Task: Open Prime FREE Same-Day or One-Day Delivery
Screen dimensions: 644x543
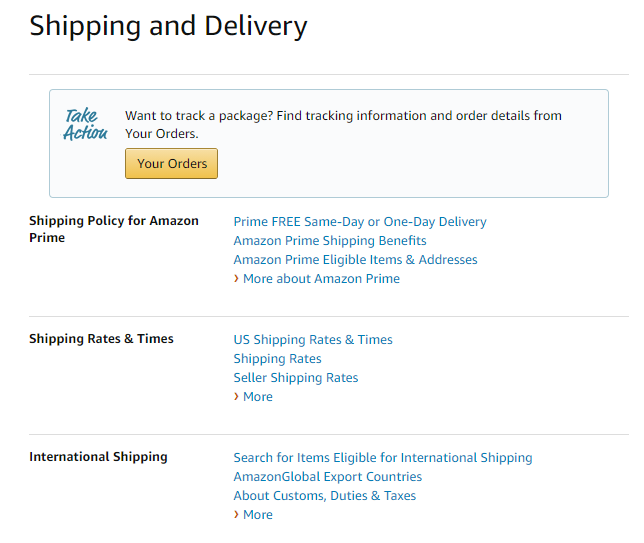Action: (360, 222)
